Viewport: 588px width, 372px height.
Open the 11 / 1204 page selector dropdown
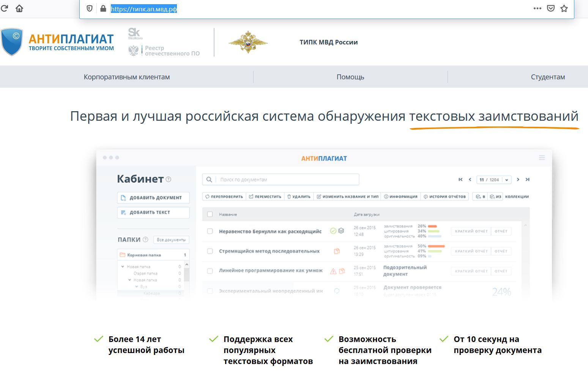click(494, 180)
